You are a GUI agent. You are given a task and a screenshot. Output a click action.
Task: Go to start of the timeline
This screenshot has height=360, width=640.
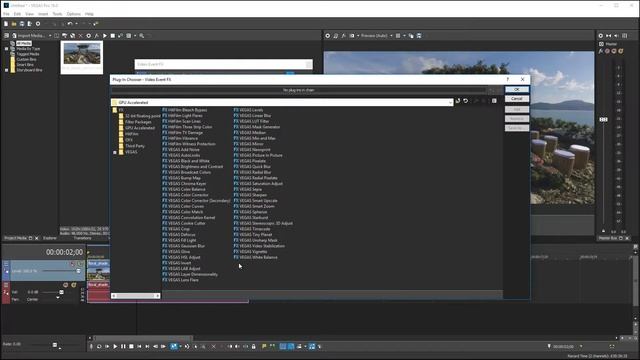[x=139, y=347]
